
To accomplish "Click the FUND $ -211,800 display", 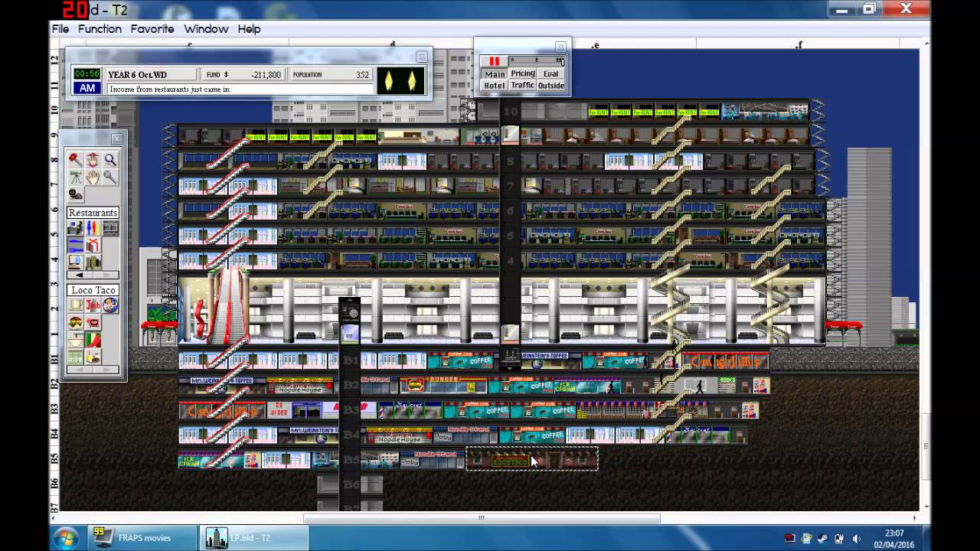I will point(243,75).
